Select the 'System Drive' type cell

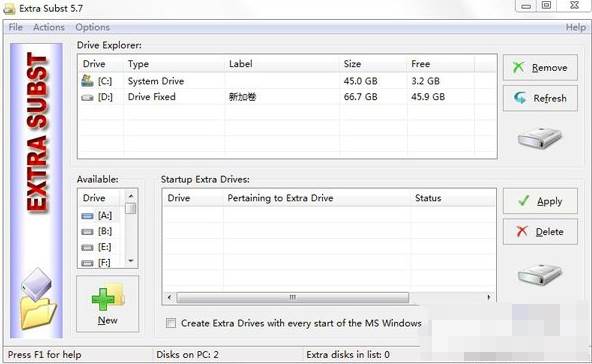(156, 81)
